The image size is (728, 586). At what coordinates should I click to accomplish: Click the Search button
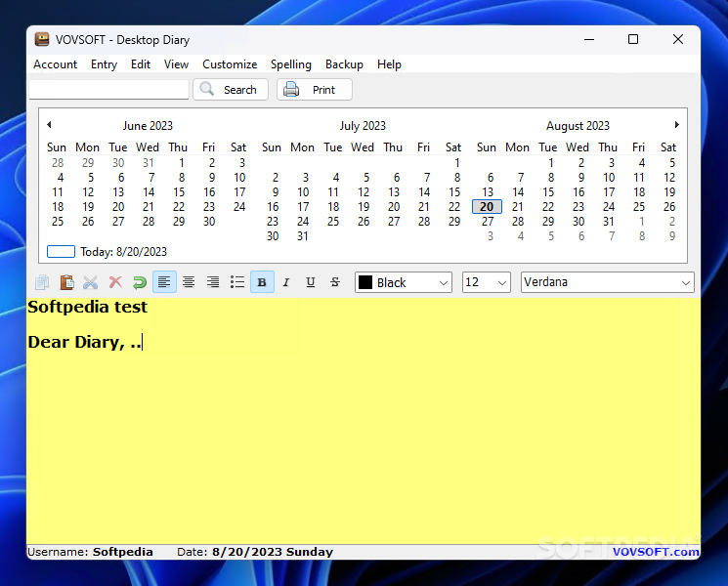pyautogui.click(x=231, y=90)
